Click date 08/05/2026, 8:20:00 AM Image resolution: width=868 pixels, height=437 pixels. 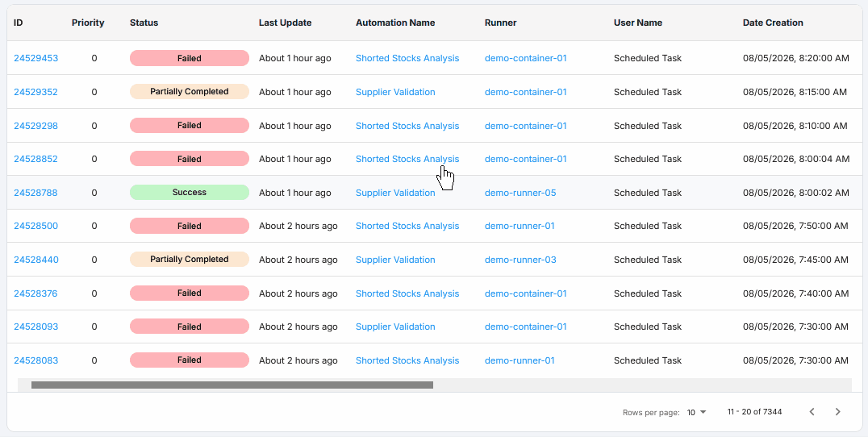[x=795, y=58]
